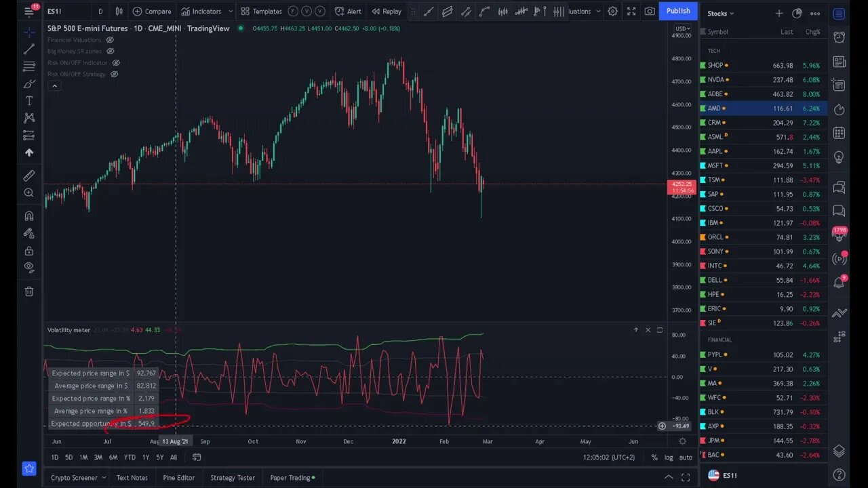This screenshot has height=488, width=868.
Task: Open chart settings gear icon
Action: tap(612, 11)
